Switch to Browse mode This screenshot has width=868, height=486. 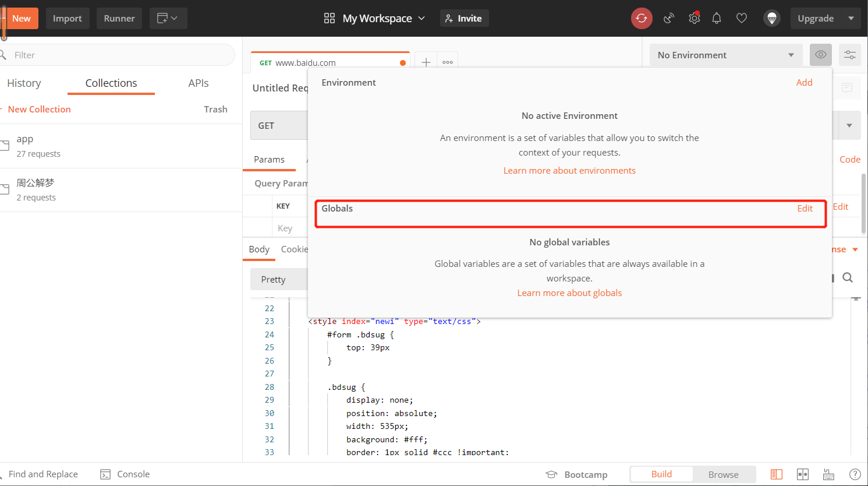(x=724, y=474)
